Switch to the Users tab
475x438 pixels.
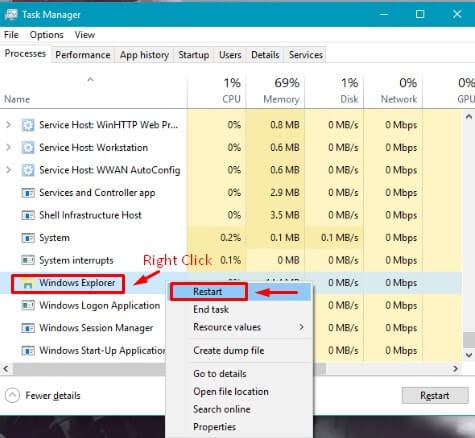click(x=230, y=55)
